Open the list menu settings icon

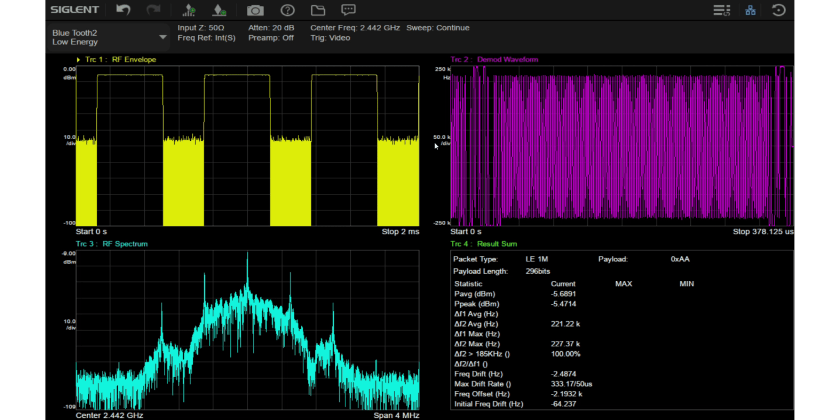[722, 10]
